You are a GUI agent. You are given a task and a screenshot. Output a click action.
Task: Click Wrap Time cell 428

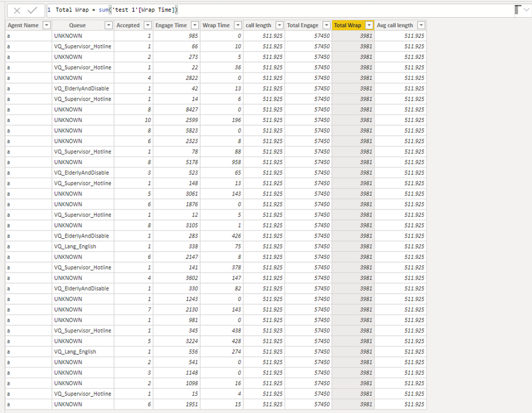pyautogui.click(x=222, y=341)
